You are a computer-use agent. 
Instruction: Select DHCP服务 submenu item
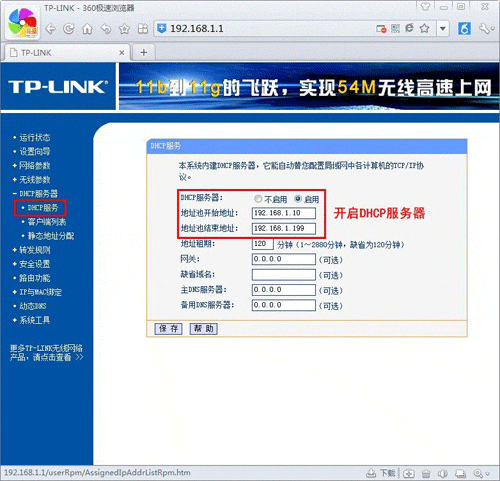pyautogui.click(x=43, y=208)
